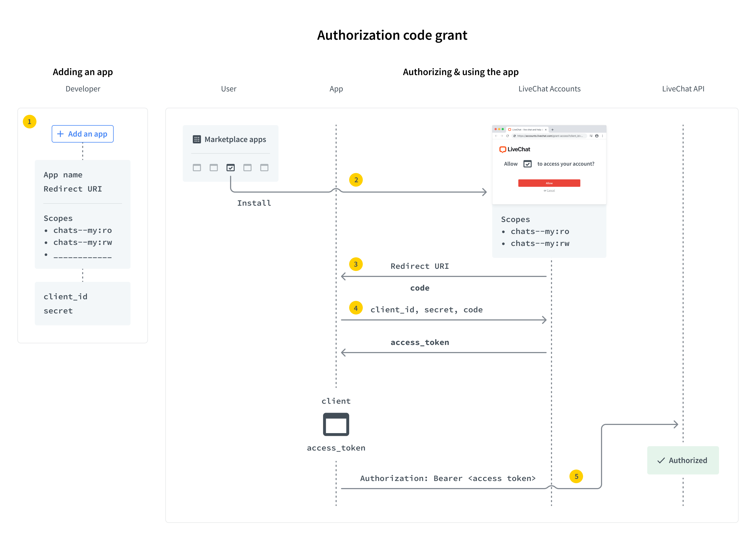
Task: Click the Marketplace apps grid icon
Action: (x=197, y=139)
